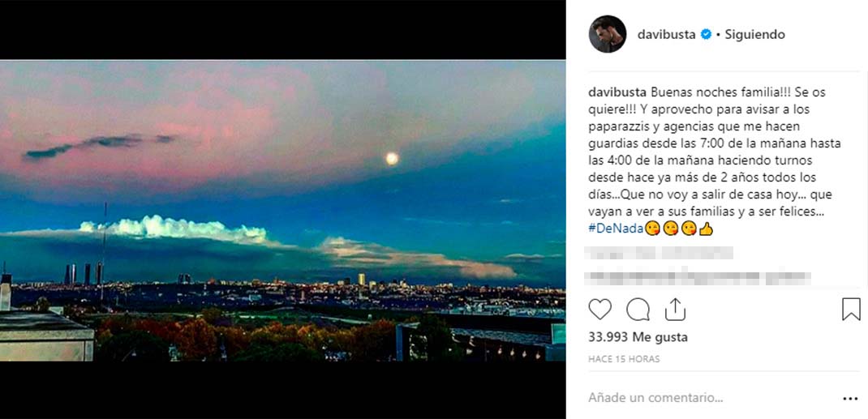The image size is (868, 419).
Task: Select the second blurred comment line
Action: (700, 277)
